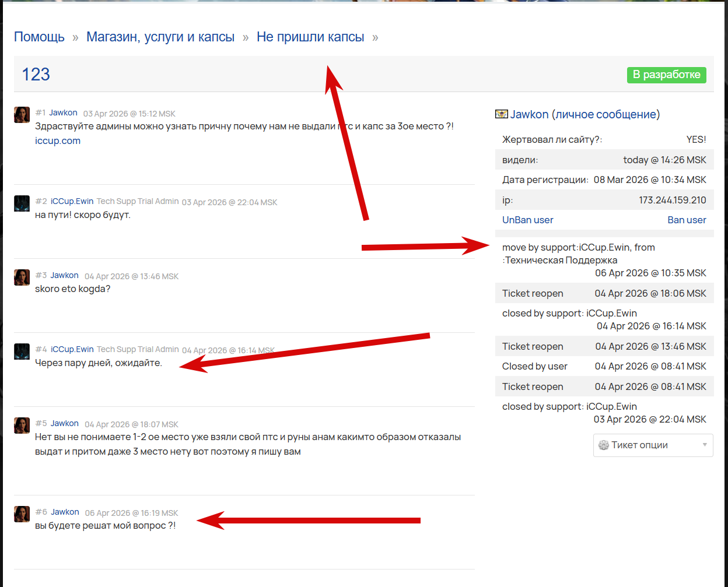This screenshot has width=728, height=587.
Task: Click Дата регистрации value 08 Mar 2026
Action: [x=650, y=180]
